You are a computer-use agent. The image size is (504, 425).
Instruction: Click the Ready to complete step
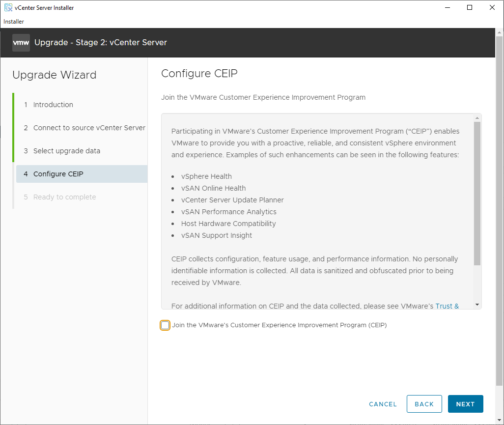[64, 197]
